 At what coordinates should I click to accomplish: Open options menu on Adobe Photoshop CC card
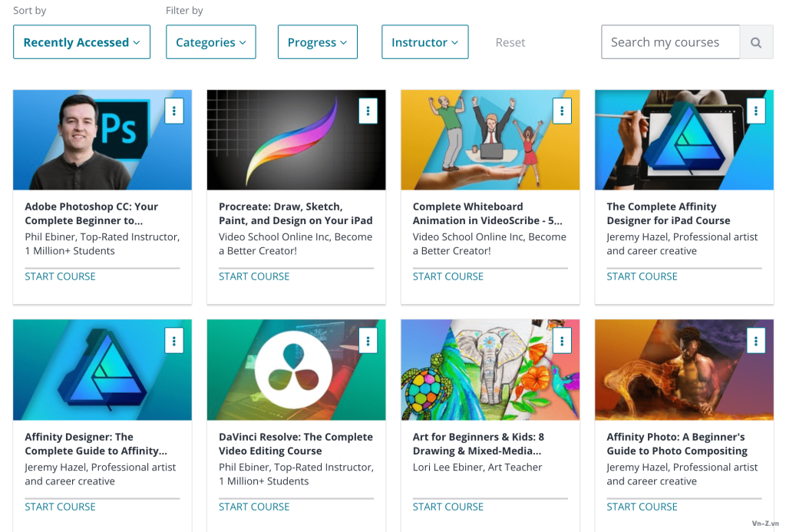pos(174,111)
